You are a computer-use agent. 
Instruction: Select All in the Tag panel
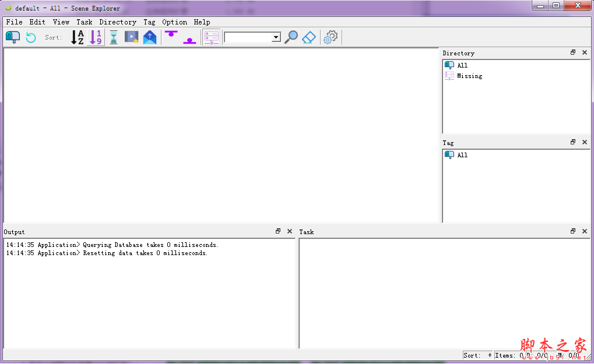pyautogui.click(x=462, y=155)
